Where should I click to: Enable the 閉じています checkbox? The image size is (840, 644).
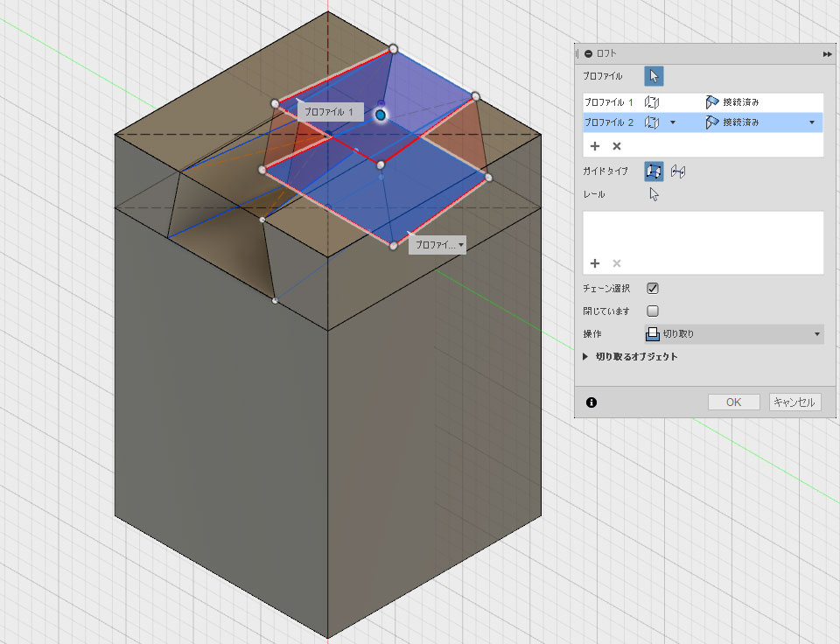click(x=653, y=311)
